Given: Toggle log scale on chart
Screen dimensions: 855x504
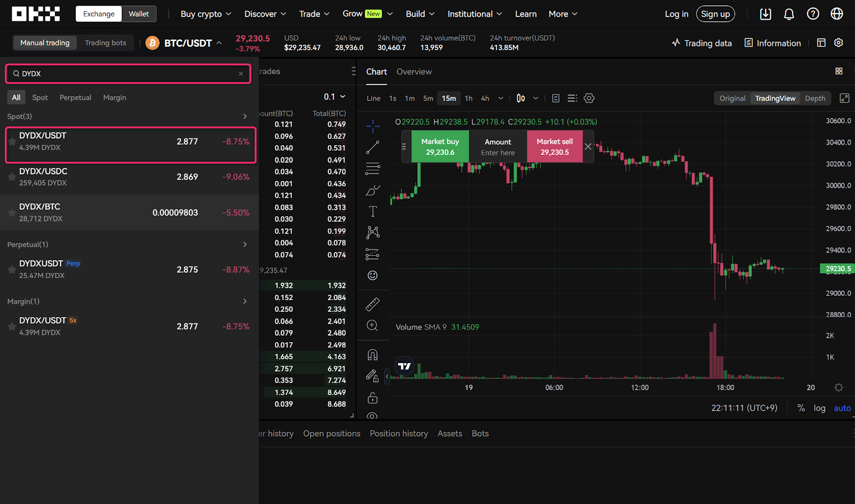Looking at the screenshot, I should [819, 408].
